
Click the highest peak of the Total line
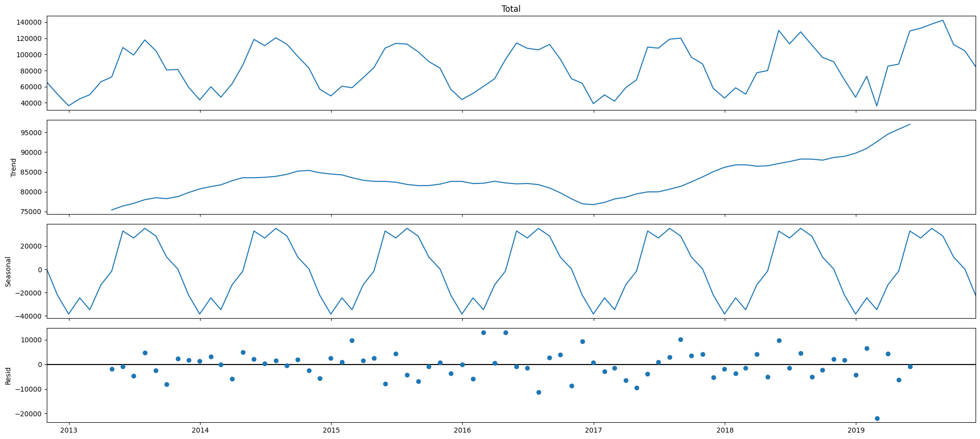point(943,20)
